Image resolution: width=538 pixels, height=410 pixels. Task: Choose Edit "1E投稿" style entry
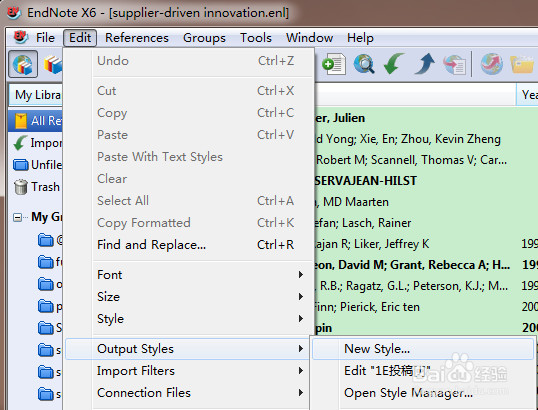point(423,371)
